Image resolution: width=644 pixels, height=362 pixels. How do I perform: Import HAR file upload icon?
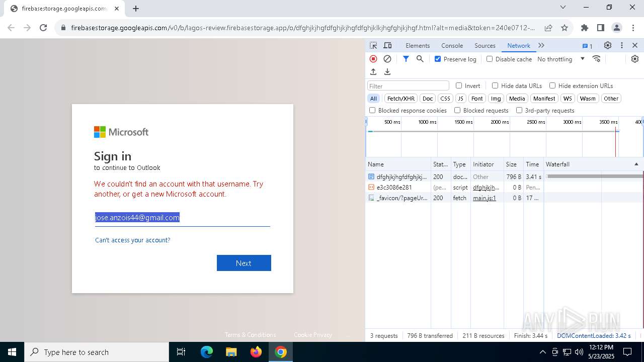373,72
